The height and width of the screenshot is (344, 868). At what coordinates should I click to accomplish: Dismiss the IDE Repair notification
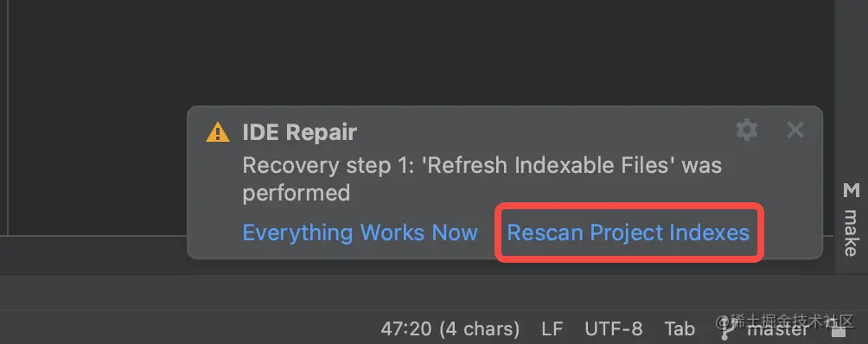tap(795, 131)
